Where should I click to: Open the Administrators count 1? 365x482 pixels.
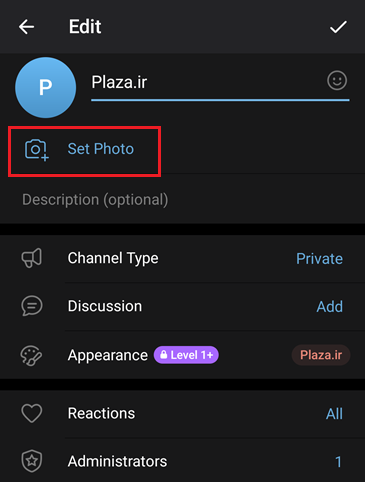coord(338,462)
